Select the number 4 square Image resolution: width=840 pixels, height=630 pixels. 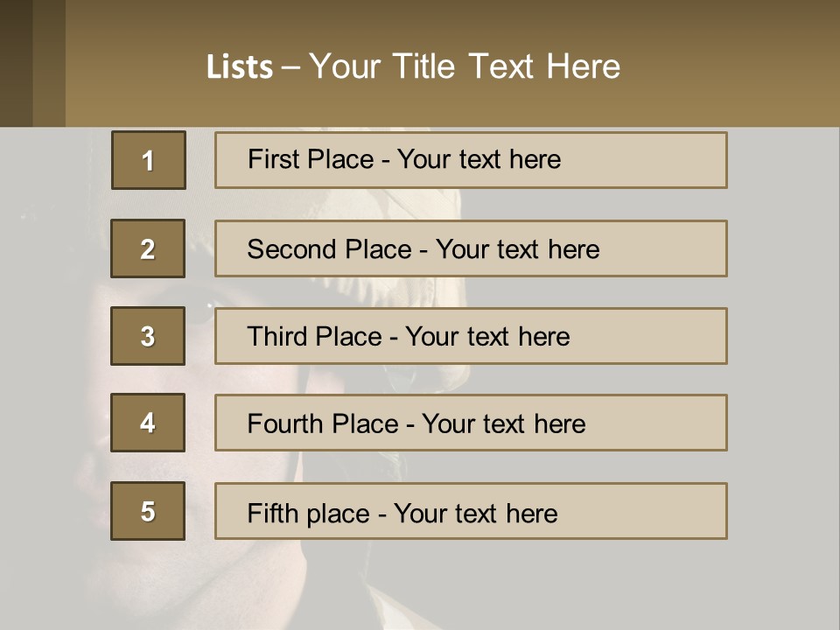coord(148,423)
